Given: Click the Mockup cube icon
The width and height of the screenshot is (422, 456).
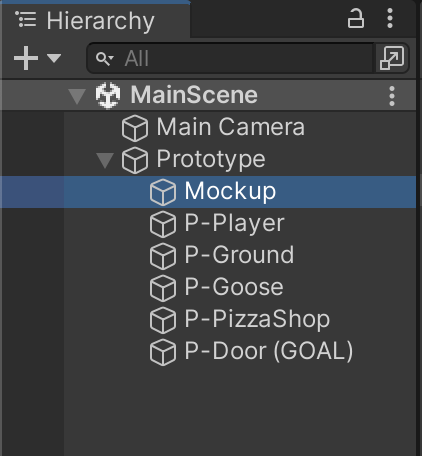Looking at the screenshot, I should 163,192.
